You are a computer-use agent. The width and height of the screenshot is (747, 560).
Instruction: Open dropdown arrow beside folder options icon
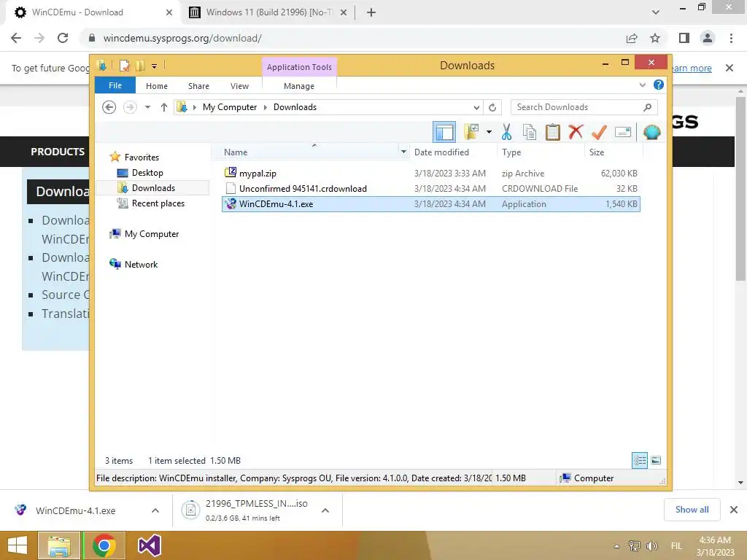pyautogui.click(x=489, y=132)
